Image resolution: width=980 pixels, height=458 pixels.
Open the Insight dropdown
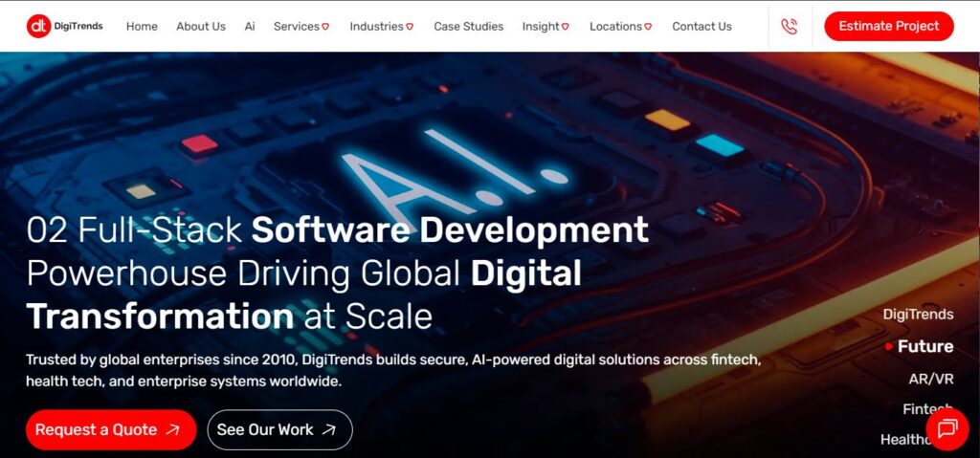546,27
